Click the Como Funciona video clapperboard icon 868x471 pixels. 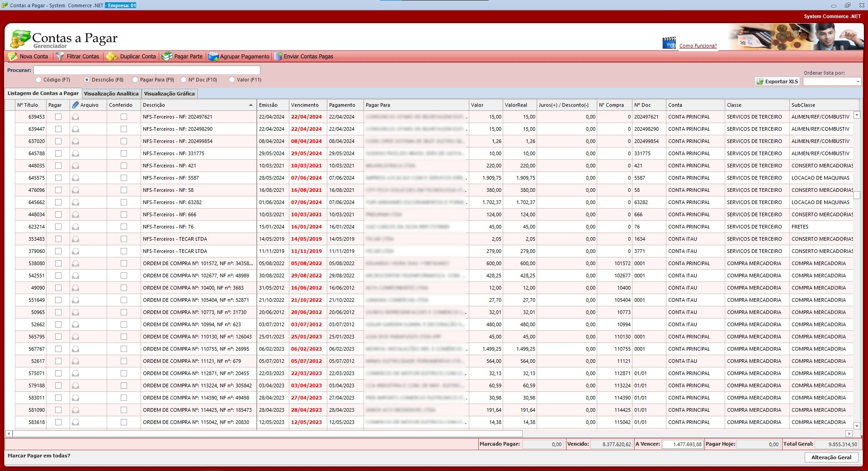click(x=669, y=43)
